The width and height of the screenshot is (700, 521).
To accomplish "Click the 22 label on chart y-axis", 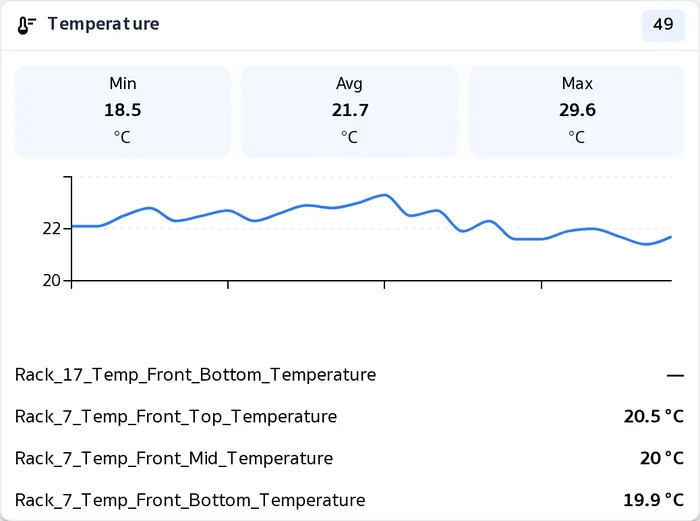I will tap(51, 229).
